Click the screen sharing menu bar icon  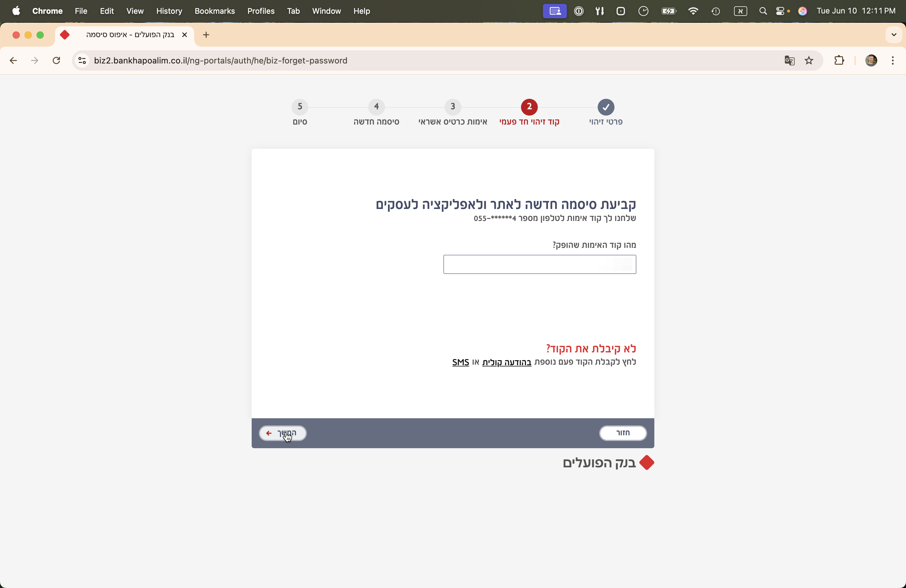pos(554,11)
